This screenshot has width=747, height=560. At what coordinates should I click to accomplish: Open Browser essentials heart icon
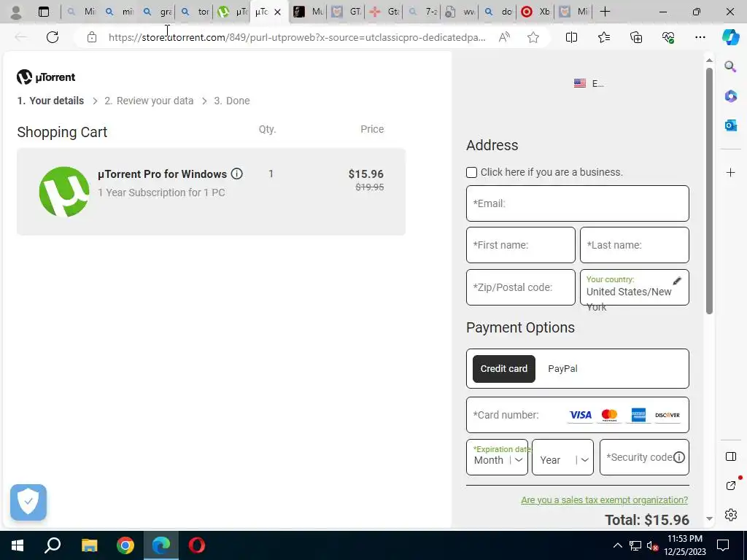tap(668, 37)
